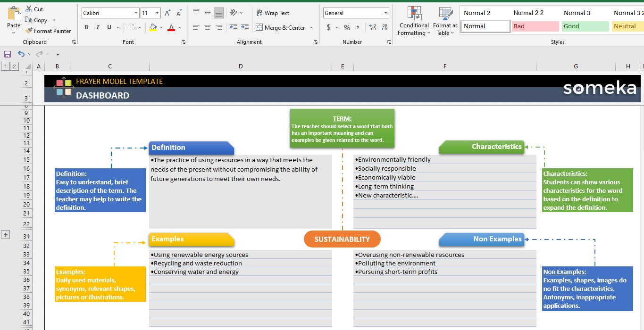Click the Orientation text rotation icon
This screenshot has height=330, width=644.
click(234, 13)
